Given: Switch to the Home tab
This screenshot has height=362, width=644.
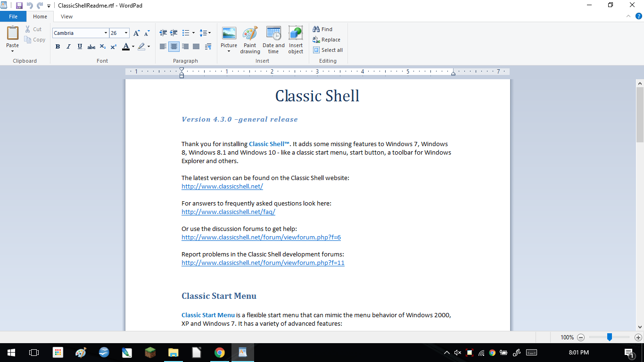Looking at the screenshot, I should [x=40, y=16].
